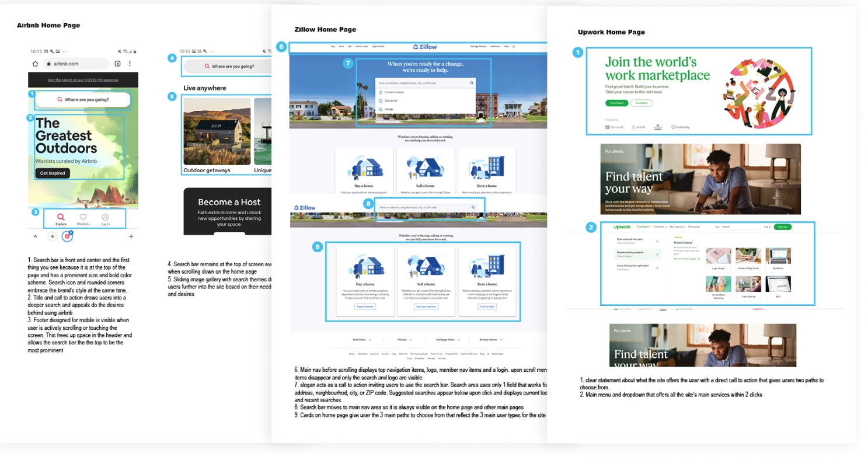Click the outlined Find Work button on Upwork
Viewport: 868px width, 460px height.
pyautogui.click(x=642, y=103)
